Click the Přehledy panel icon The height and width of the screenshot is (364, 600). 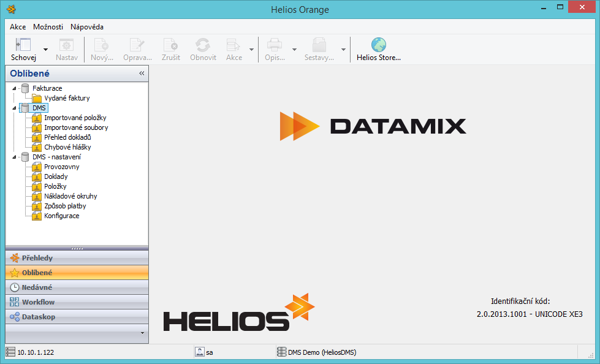click(15, 258)
